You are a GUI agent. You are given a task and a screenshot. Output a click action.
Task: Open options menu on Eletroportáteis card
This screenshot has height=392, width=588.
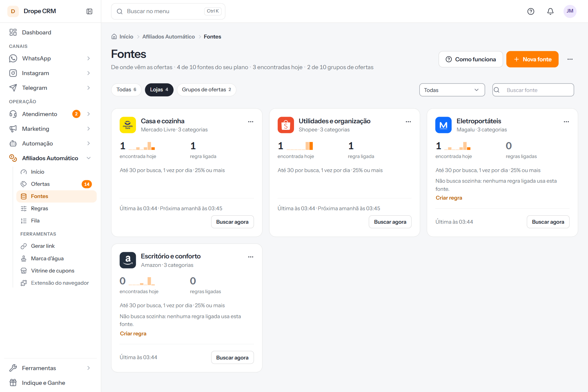[x=566, y=122]
